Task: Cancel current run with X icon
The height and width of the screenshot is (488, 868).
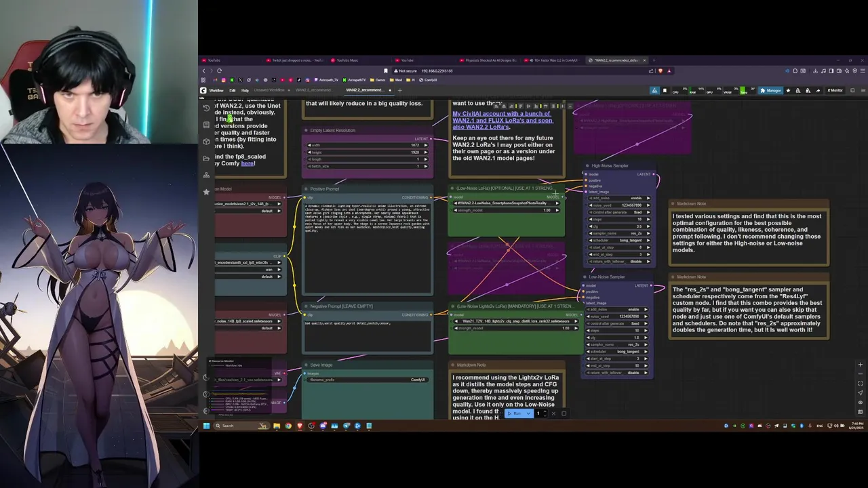Action: [x=553, y=413]
